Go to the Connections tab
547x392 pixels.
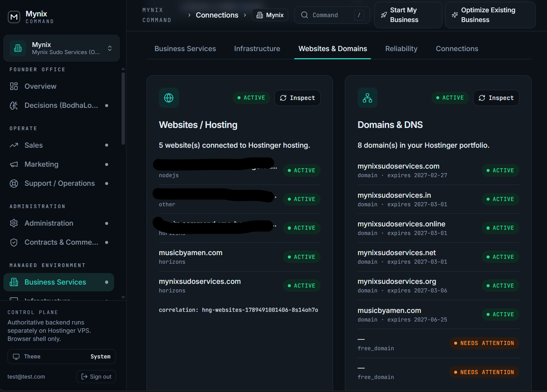pos(457,48)
